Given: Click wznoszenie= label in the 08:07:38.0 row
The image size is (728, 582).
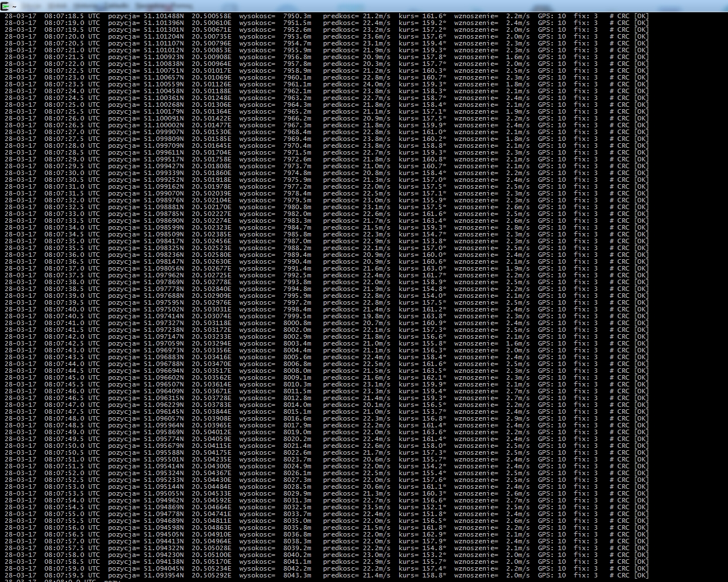Looking at the screenshot, I should click(x=476, y=282).
